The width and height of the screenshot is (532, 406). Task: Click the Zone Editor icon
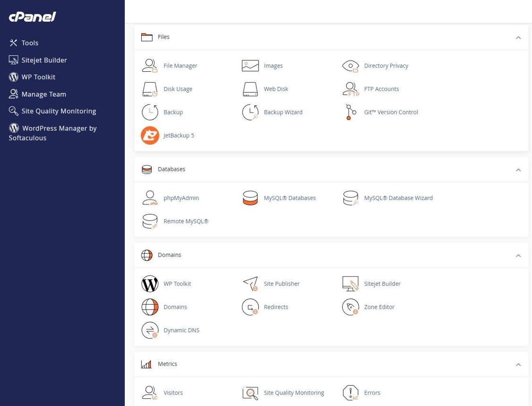point(351,307)
